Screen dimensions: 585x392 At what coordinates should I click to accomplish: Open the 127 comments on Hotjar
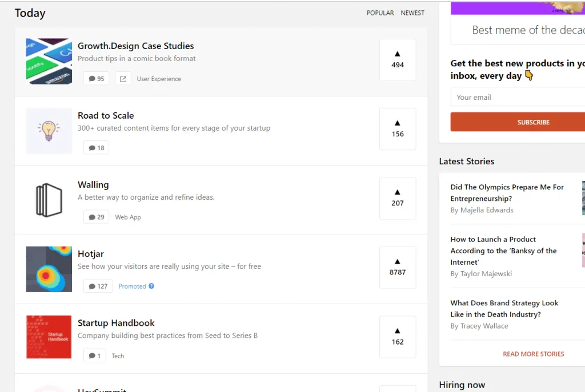[x=98, y=286]
